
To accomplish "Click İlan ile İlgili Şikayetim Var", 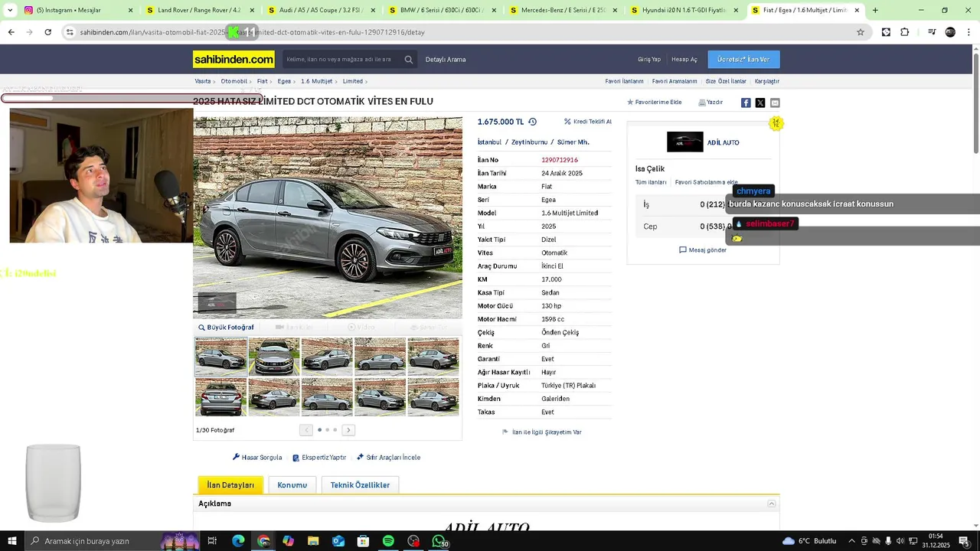I will tap(542, 432).
